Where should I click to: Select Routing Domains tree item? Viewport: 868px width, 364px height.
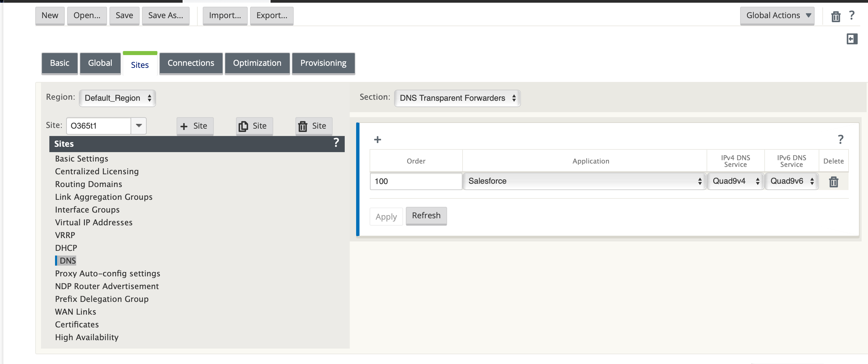click(89, 184)
